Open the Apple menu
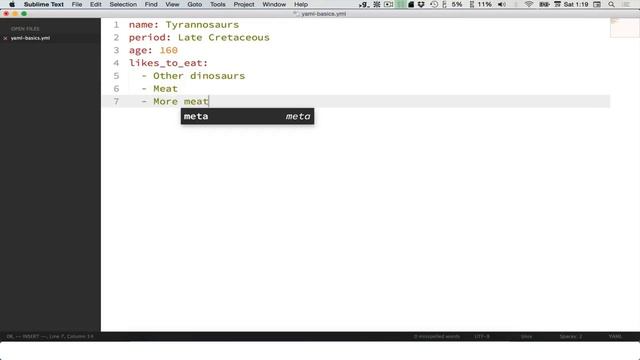640x360 pixels. pyautogui.click(x=12, y=4)
